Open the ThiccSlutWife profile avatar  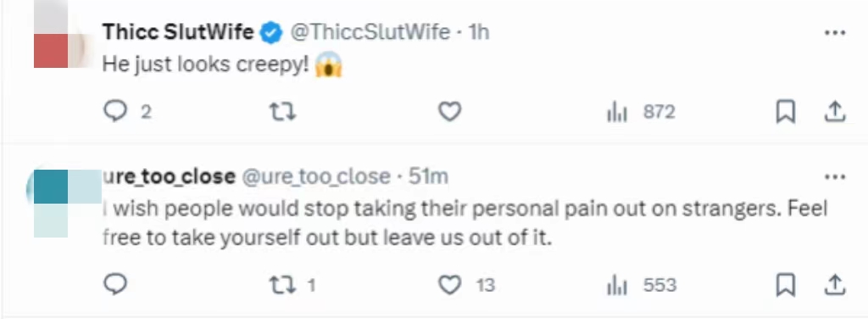click(x=61, y=34)
